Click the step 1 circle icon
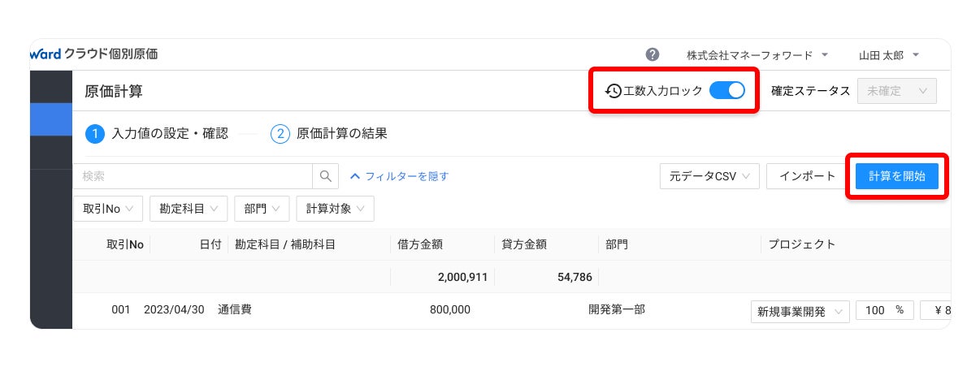Image resolution: width=980 pixels, height=367 pixels. coord(95,134)
